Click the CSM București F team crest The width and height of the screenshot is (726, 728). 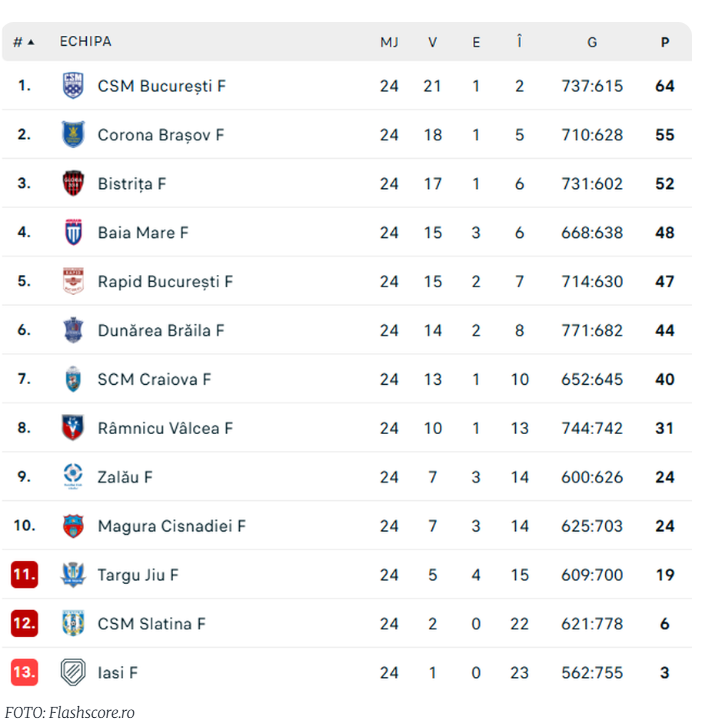coord(73,85)
